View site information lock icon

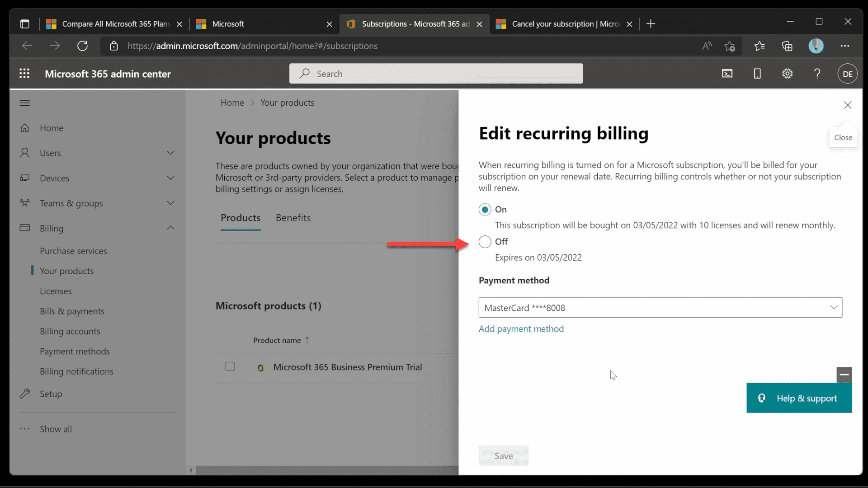pos(114,46)
